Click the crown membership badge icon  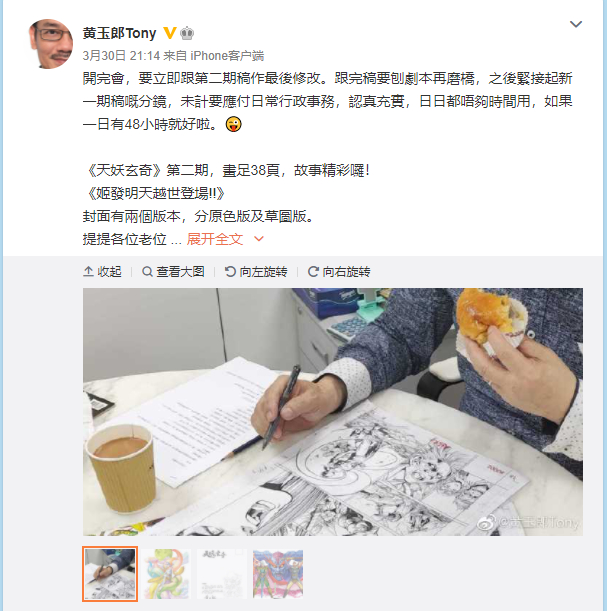point(187,34)
